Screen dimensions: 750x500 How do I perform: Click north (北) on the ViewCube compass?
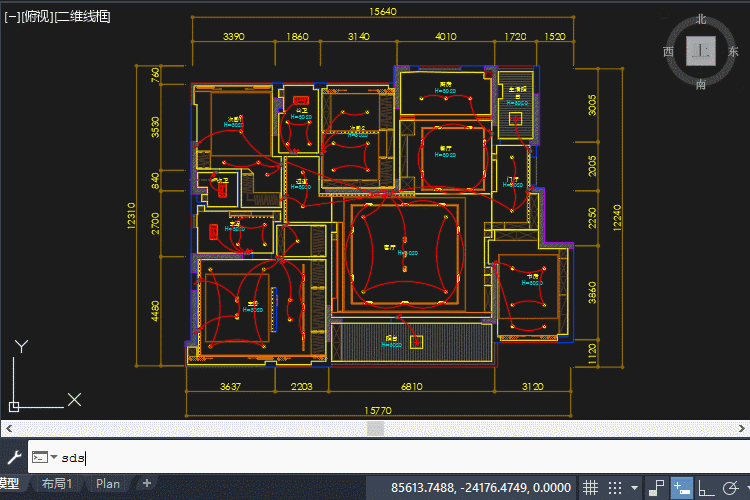702,19
